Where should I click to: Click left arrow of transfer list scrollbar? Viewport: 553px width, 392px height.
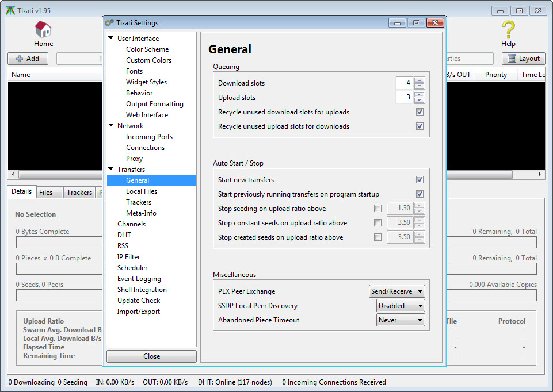click(13, 174)
